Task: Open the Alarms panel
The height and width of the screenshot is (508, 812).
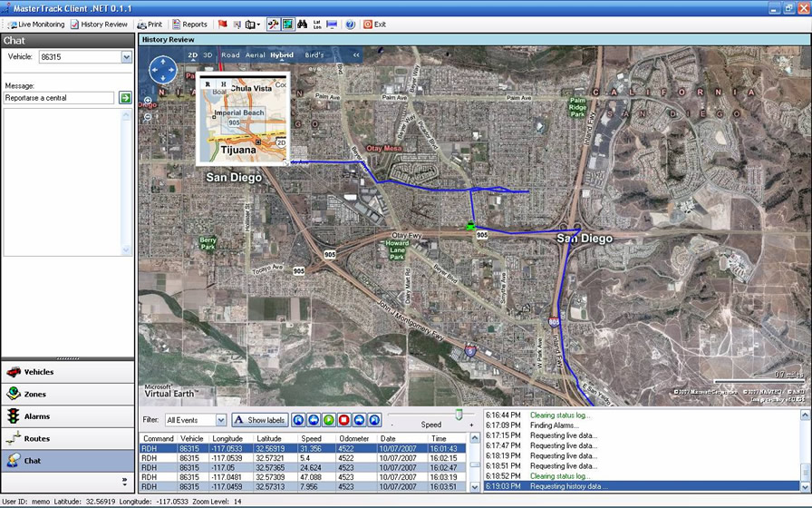Action: [68, 416]
